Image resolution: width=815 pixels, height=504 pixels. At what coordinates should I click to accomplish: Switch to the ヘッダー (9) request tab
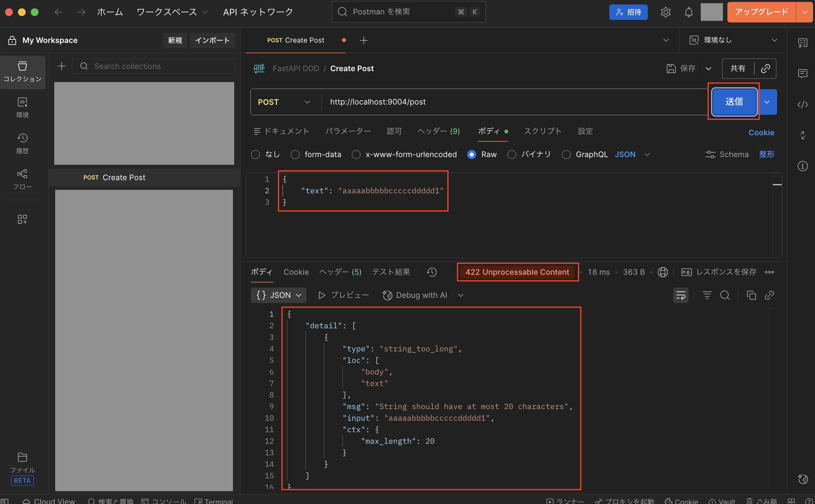438,131
